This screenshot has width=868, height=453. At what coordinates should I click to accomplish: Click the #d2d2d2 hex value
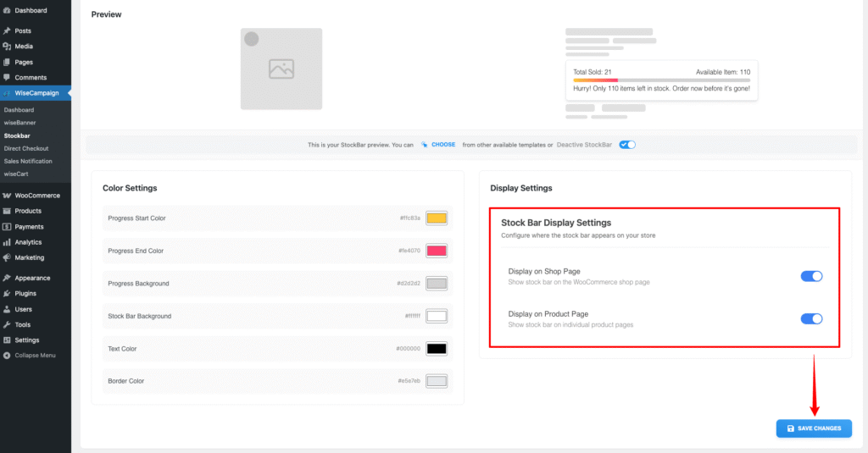point(409,284)
